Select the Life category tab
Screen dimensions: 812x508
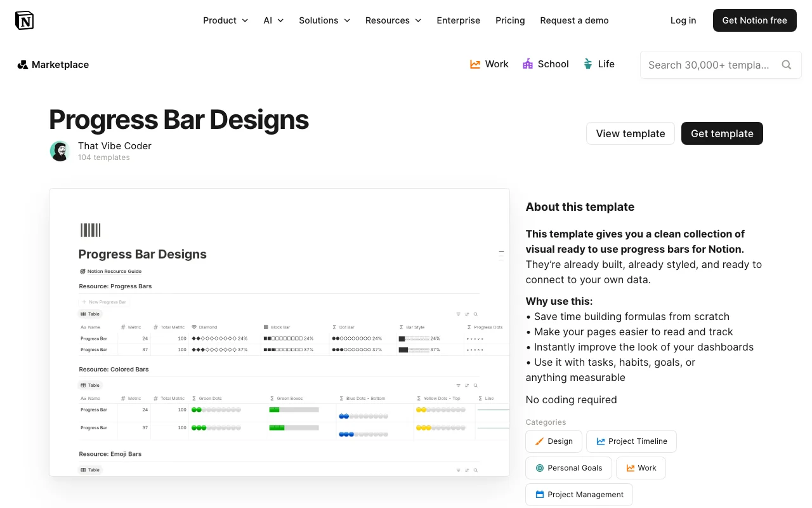[599, 64]
